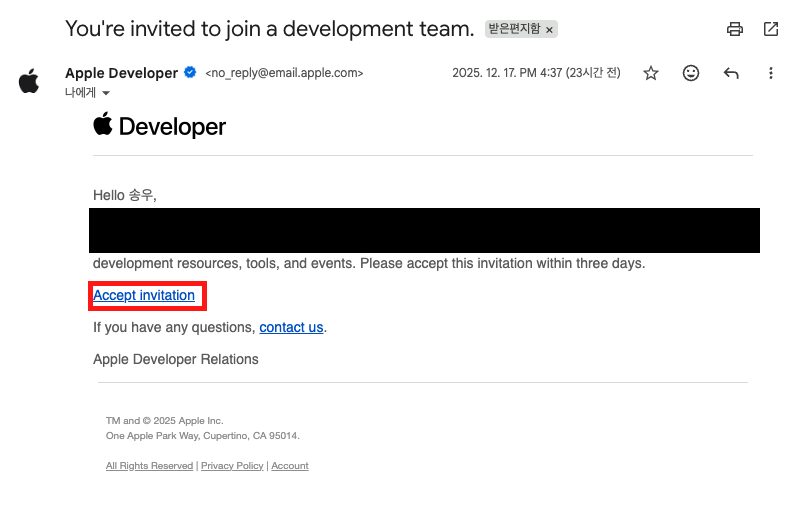Add an emoji reaction to the email
This screenshot has width=800, height=519.
coord(691,73)
